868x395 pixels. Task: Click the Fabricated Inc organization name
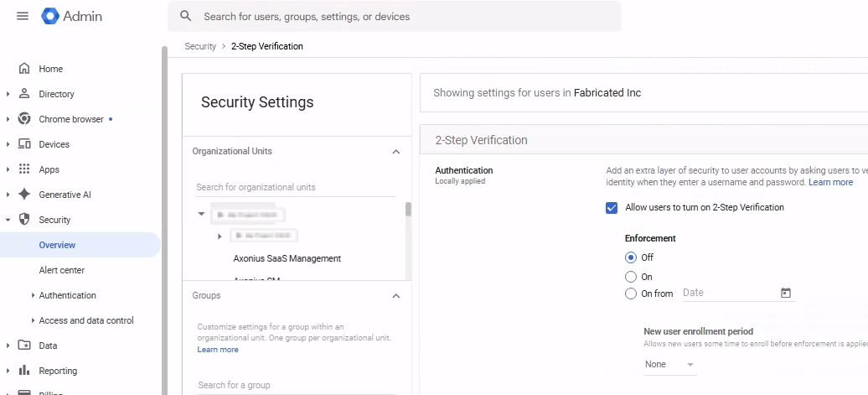click(607, 93)
